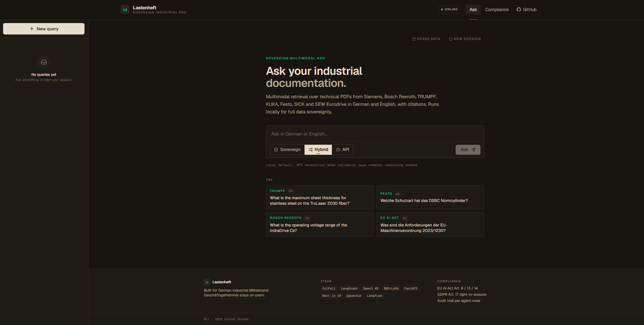This screenshot has width=644, height=325.
Task: Click Erase Data
Action: 426,39
